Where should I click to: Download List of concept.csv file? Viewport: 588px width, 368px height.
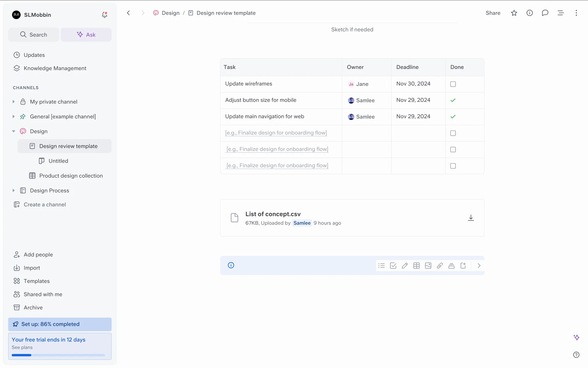coord(471,218)
